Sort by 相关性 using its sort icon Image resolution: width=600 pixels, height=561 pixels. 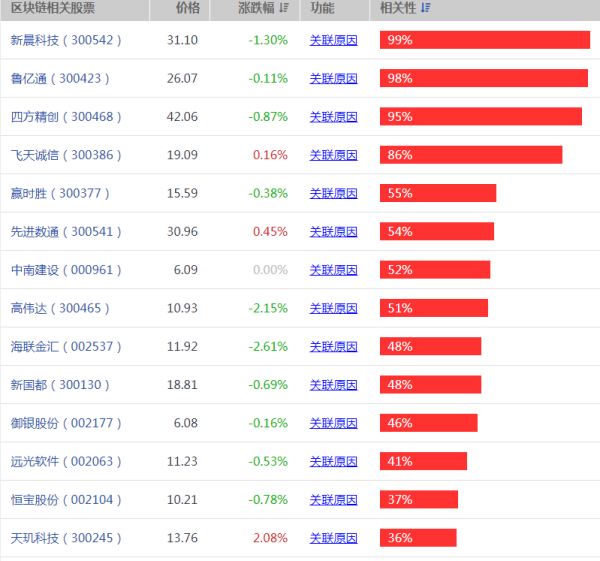click(426, 8)
